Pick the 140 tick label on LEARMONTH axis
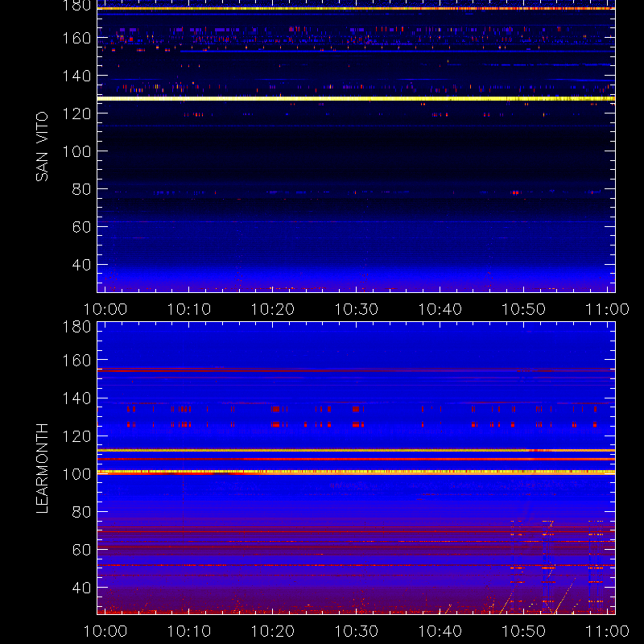 [x=76, y=398]
